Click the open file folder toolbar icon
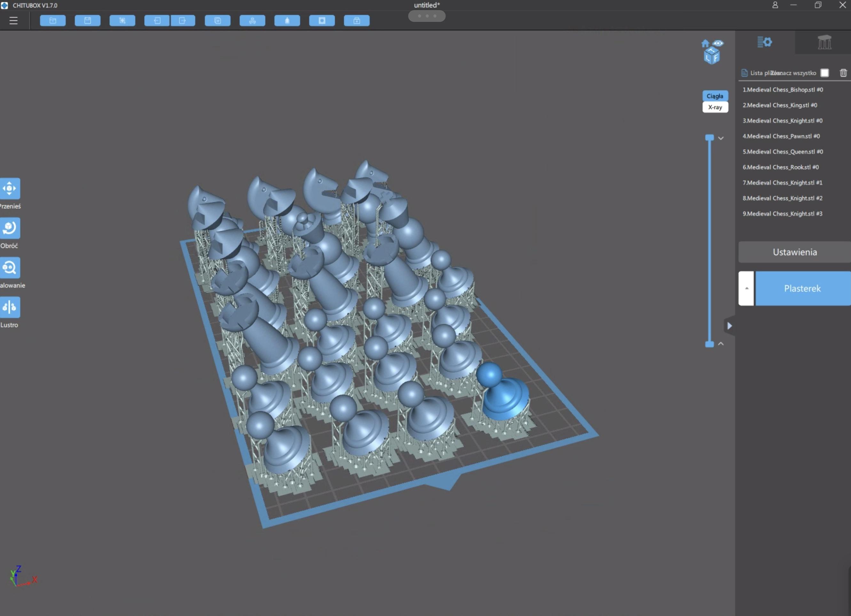The height and width of the screenshot is (616, 851). point(52,21)
